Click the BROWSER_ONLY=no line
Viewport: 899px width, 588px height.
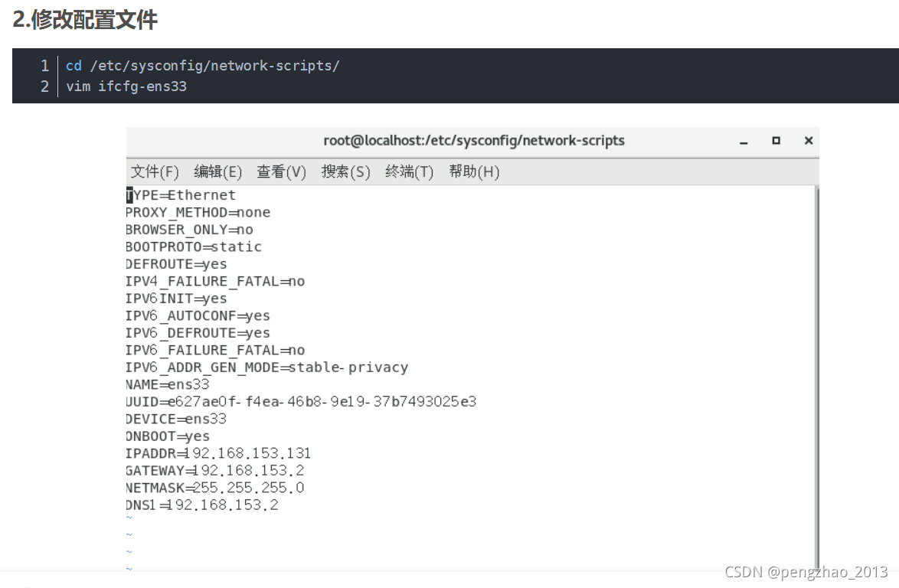click(189, 230)
